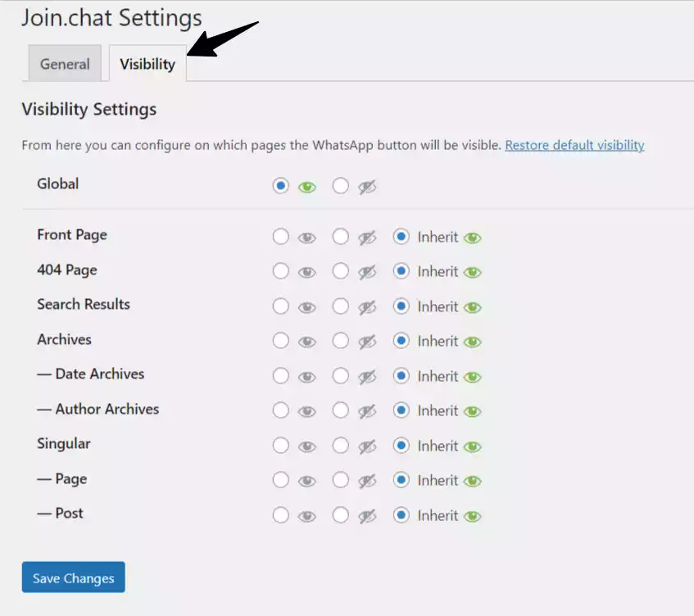694x616 pixels.
Task: Select the Global hidden radio button
Action: (340, 185)
